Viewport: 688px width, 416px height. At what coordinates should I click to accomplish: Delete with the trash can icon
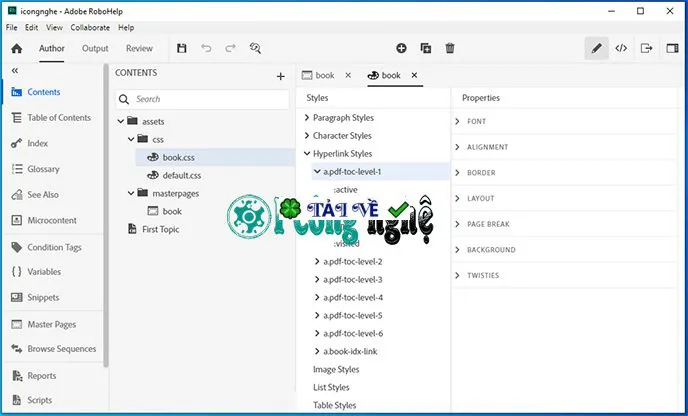(450, 48)
